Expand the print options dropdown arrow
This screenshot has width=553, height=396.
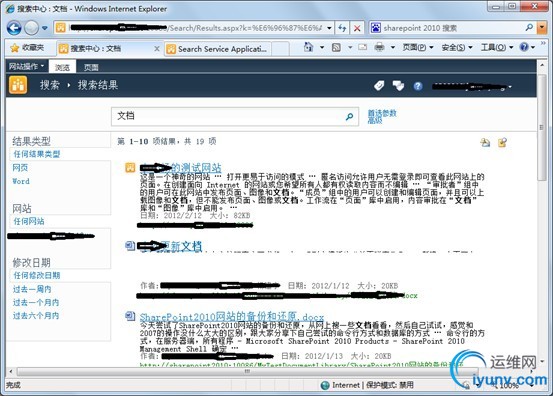[x=392, y=47]
